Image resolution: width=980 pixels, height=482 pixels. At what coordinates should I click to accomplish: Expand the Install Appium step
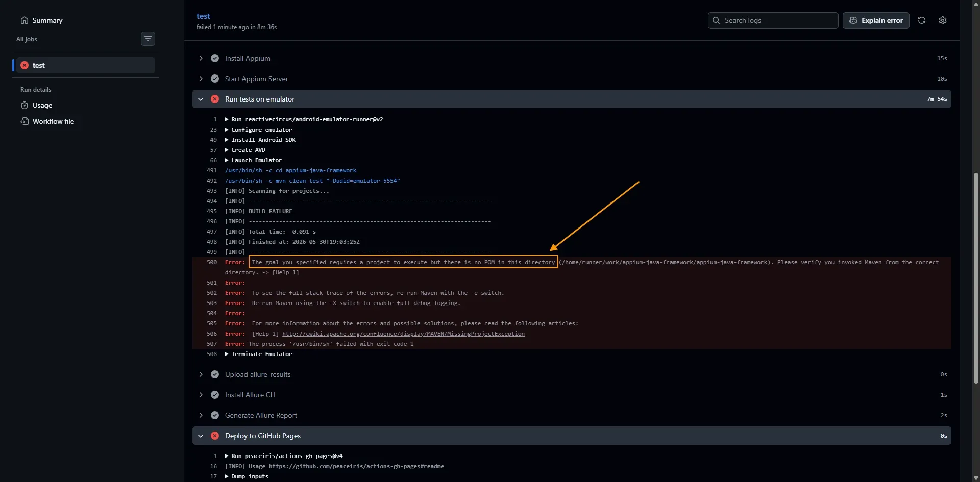(572, 58)
